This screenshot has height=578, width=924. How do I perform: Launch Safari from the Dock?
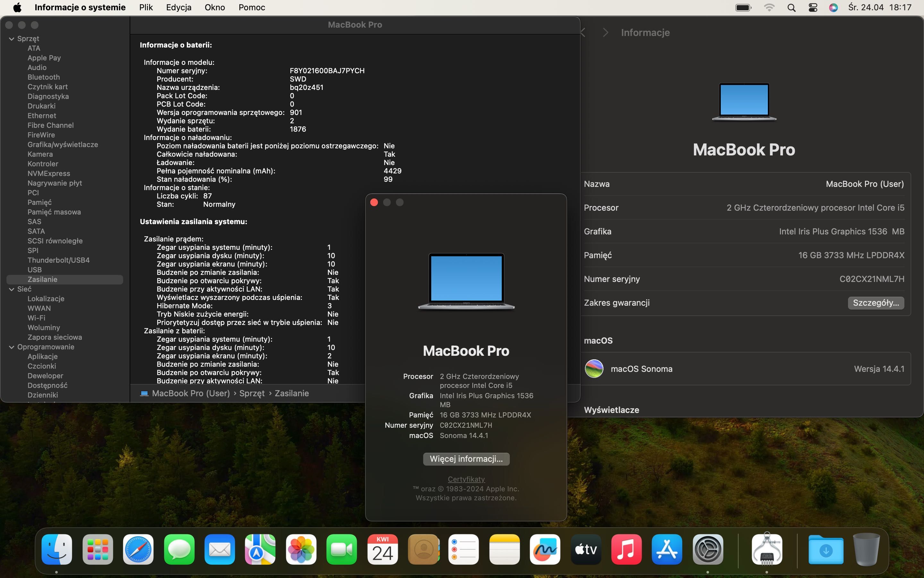coord(138,549)
